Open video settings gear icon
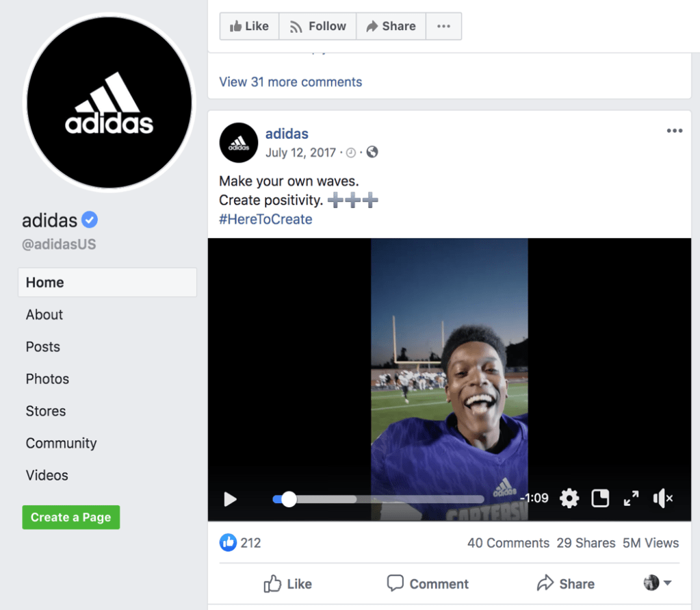This screenshot has height=610, width=700. click(x=569, y=498)
